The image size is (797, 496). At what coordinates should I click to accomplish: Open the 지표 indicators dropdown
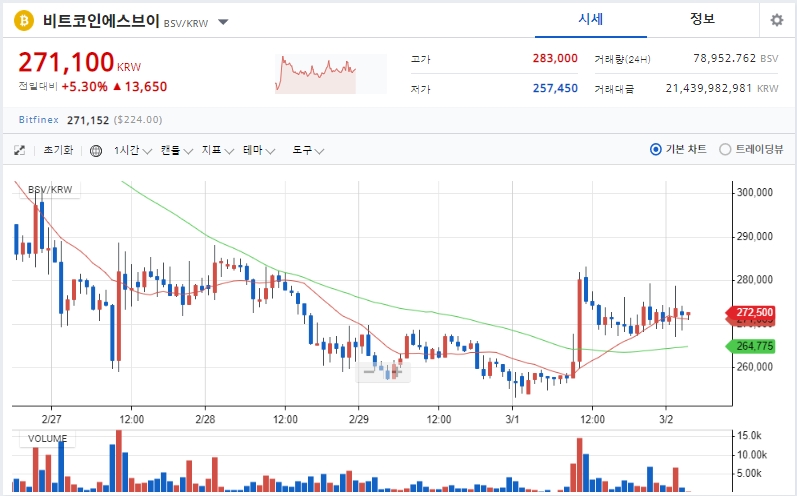click(x=217, y=150)
